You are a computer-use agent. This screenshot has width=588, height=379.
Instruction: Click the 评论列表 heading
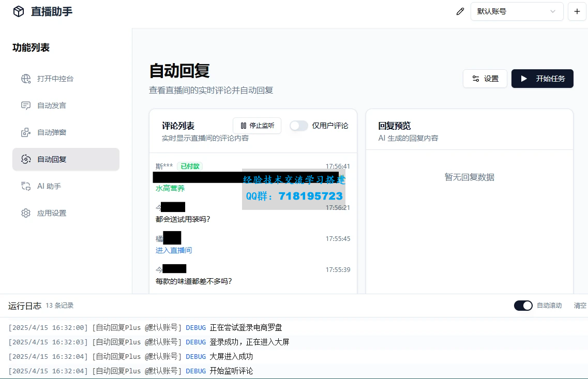[178, 126]
